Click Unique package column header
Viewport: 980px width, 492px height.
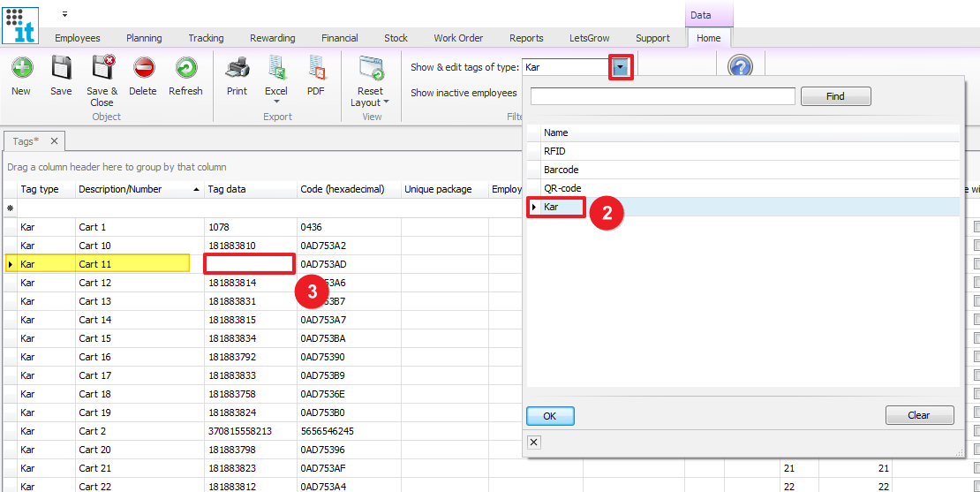444,189
